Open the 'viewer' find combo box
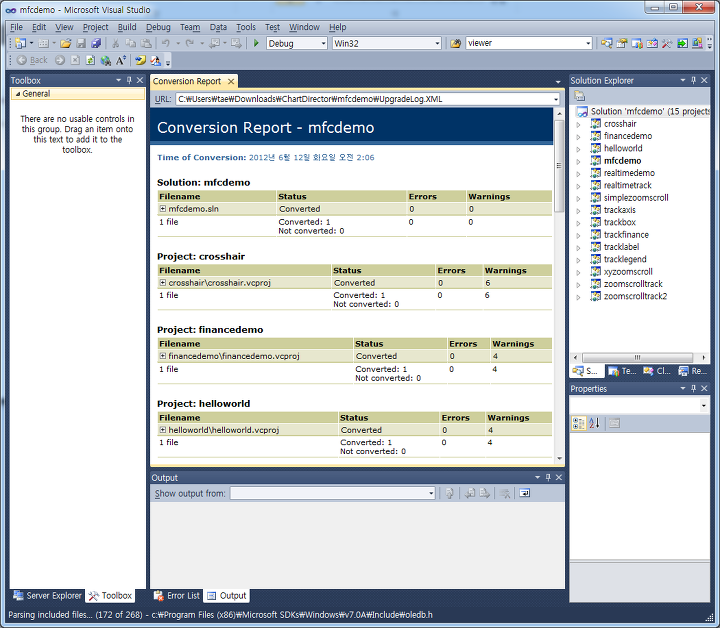The width and height of the screenshot is (720, 628). click(x=588, y=44)
